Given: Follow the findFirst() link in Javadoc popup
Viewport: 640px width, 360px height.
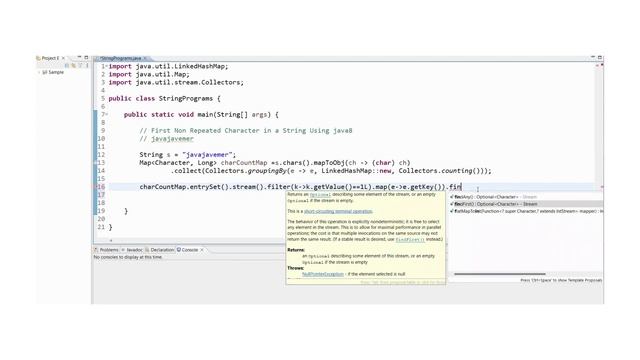Looking at the screenshot, I should (410, 240).
